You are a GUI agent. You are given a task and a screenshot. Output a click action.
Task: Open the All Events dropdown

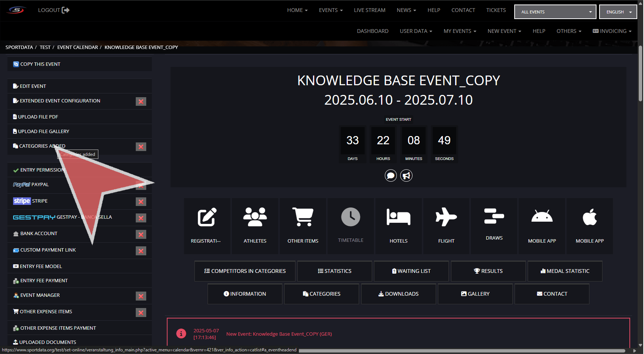pyautogui.click(x=555, y=12)
